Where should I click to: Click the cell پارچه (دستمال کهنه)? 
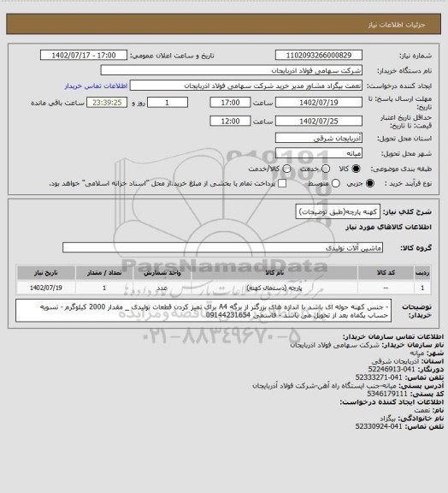(x=274, y=288)
